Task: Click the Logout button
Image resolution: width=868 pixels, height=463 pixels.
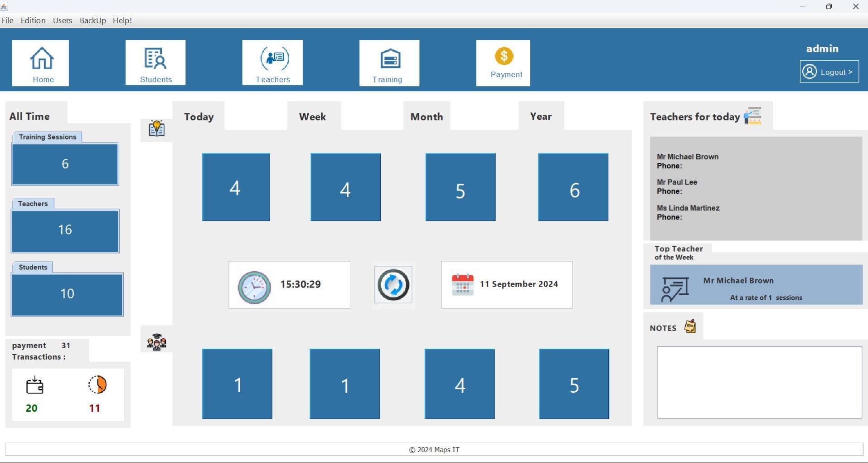Action: 829,72
